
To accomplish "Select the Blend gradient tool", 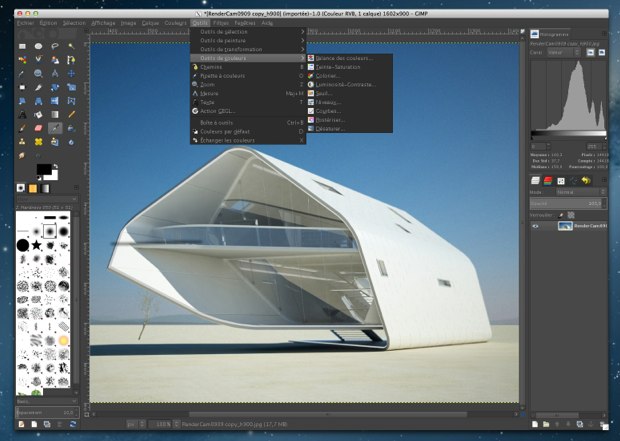I will (55, 115).
